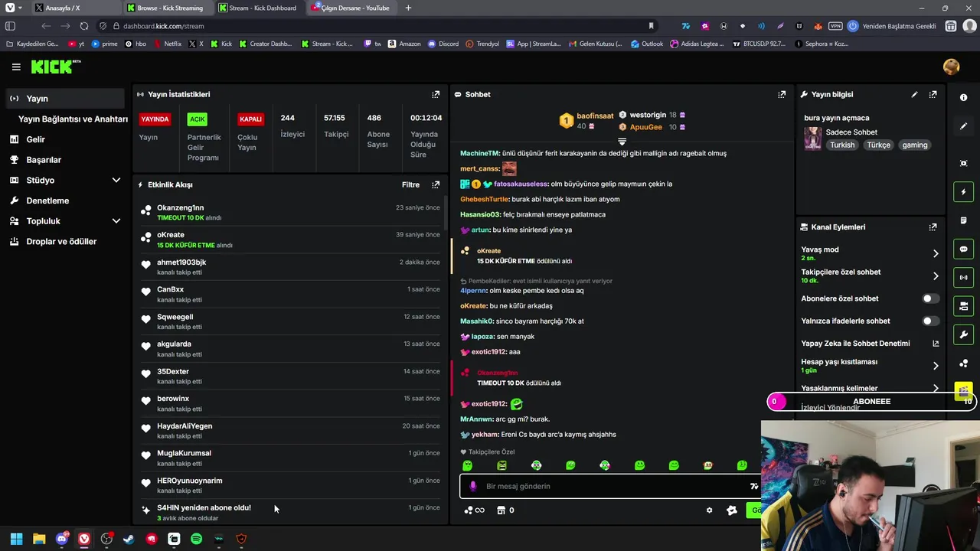Click the Sadece Sohbet category thumbnail
Screen dimensions: 980x551
tap(812, 139)
